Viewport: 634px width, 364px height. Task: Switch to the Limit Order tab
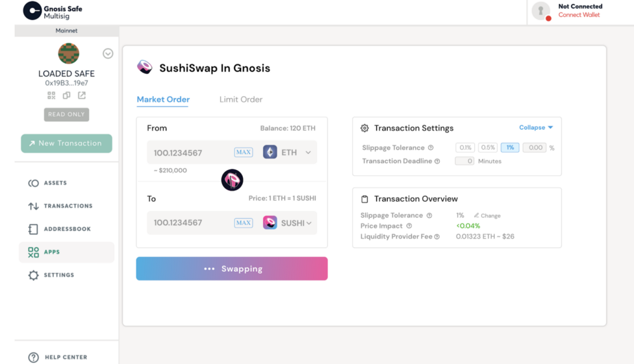pos(241,99)
